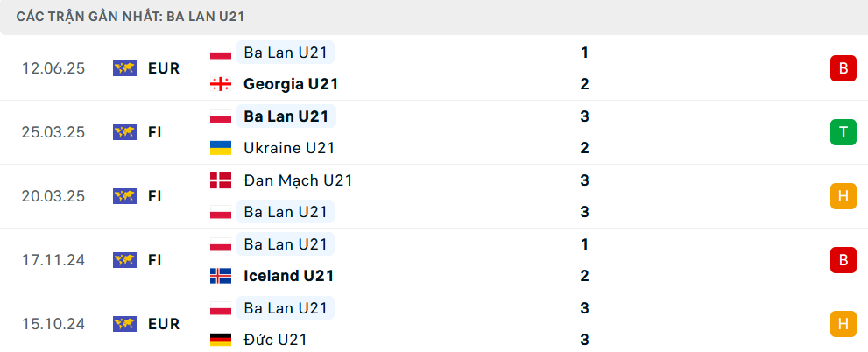Open Ukraine U21 team link
The image size is (868, 352).
point(290,148)
